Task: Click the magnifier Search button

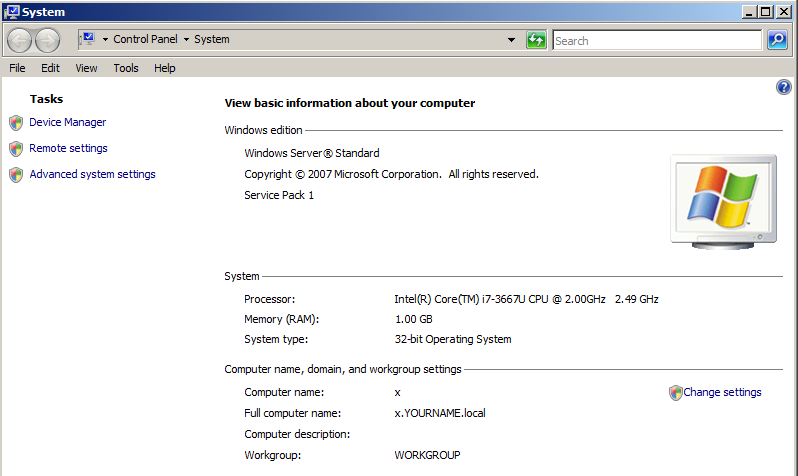Action: (778, 40)
